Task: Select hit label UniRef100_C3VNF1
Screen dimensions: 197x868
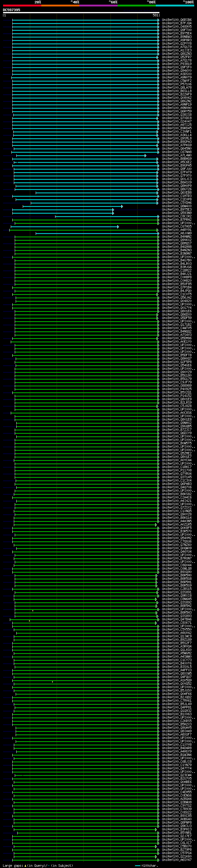Action: point(177,132)
